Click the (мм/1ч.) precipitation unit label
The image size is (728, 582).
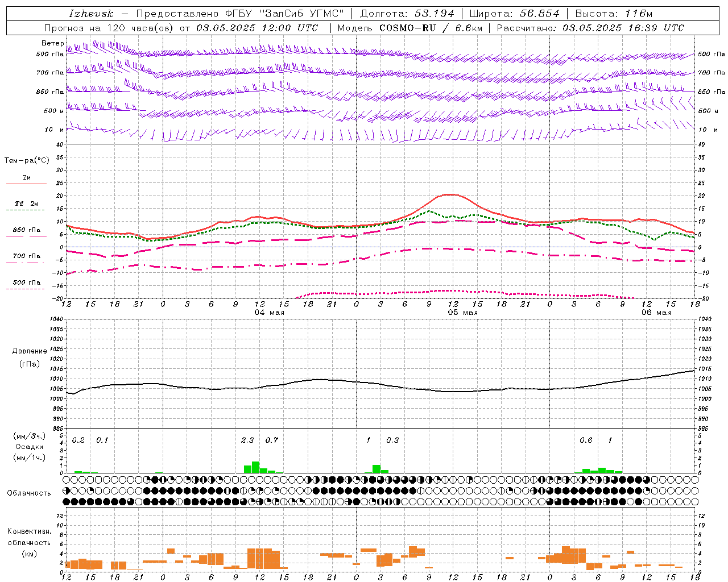tap(30, 457)
